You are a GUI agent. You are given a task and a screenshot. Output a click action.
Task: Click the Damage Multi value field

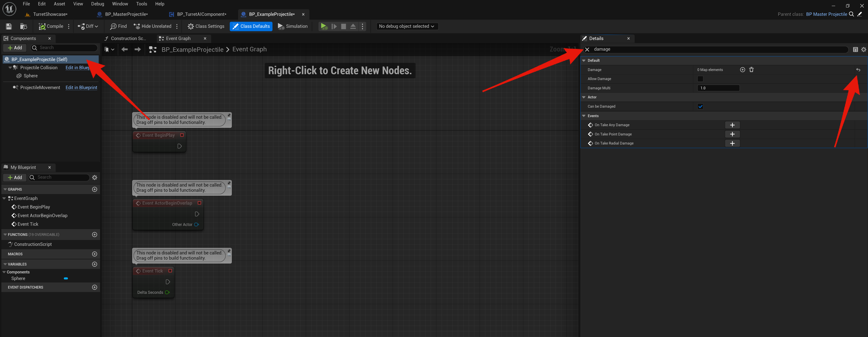tap(718, 88)
